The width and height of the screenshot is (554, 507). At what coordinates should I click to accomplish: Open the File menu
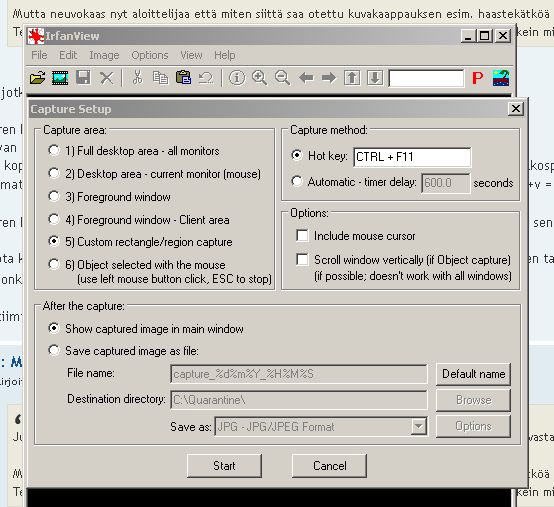tap(39, 55)
